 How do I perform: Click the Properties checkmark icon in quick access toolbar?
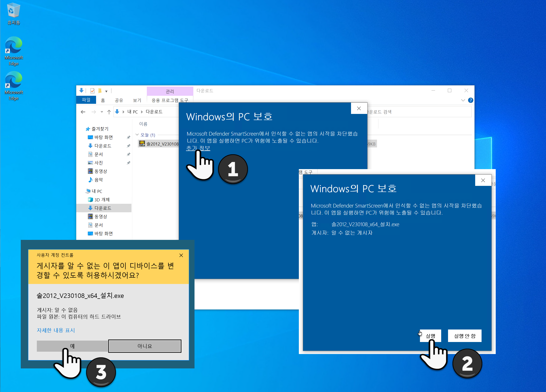92,91
